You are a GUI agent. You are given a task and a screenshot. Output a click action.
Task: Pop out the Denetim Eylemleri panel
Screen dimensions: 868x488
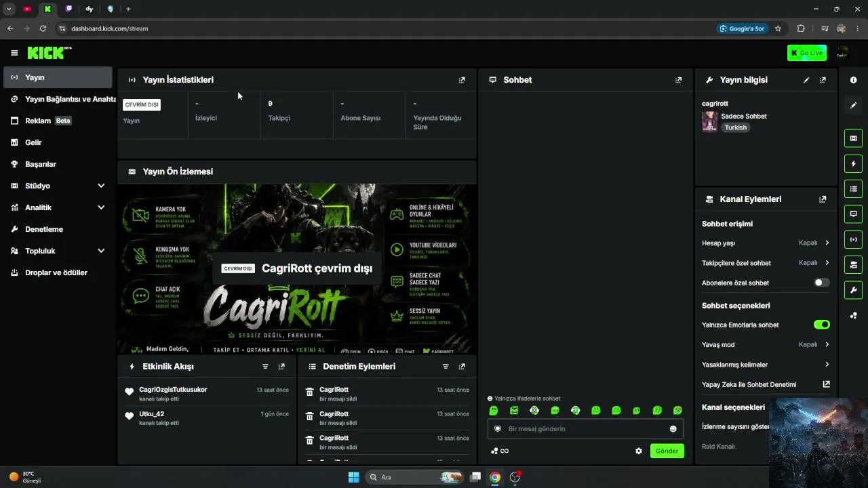point(462,367)
